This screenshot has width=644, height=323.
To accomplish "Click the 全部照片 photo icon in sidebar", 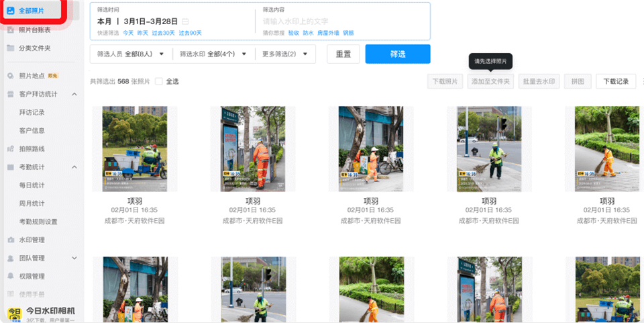I will (11, 11).
